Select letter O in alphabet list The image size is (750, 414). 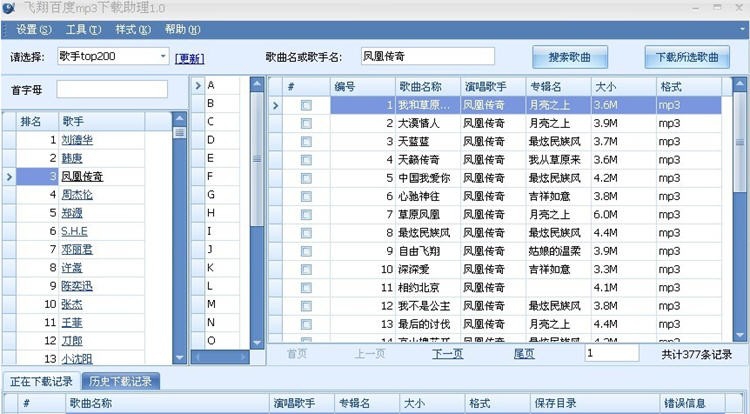(222, 341)
